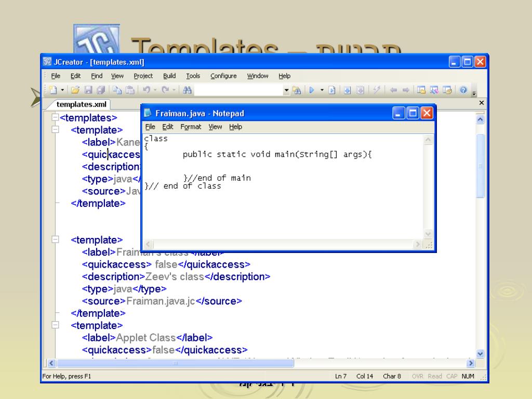Click the Open folder toolbar icon
Viewport: 532px width, 399px height.
point(75,90)
